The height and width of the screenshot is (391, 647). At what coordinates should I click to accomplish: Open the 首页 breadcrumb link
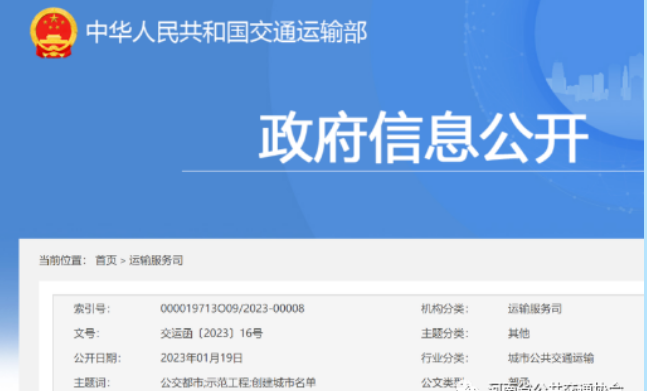pos(106,260)
